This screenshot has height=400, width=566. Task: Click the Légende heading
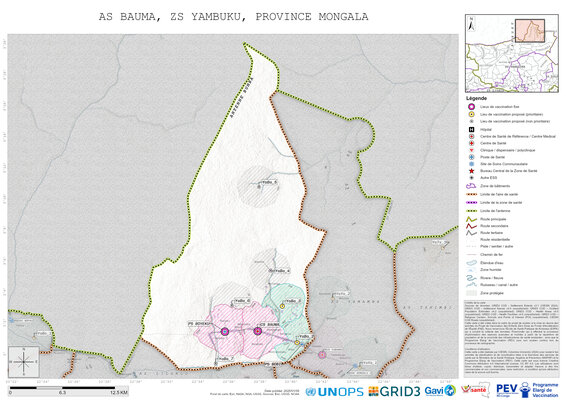click(x=476, y=98)
